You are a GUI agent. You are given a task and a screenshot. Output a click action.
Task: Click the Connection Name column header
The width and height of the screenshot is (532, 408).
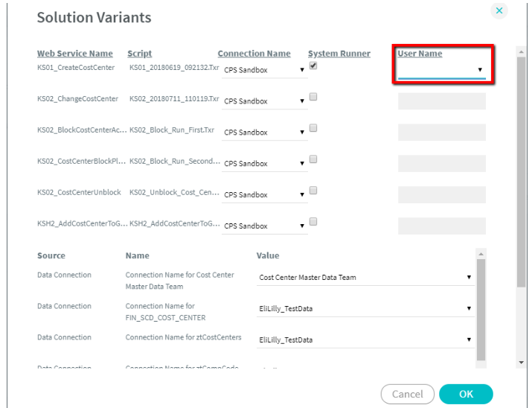pos(254,54)
